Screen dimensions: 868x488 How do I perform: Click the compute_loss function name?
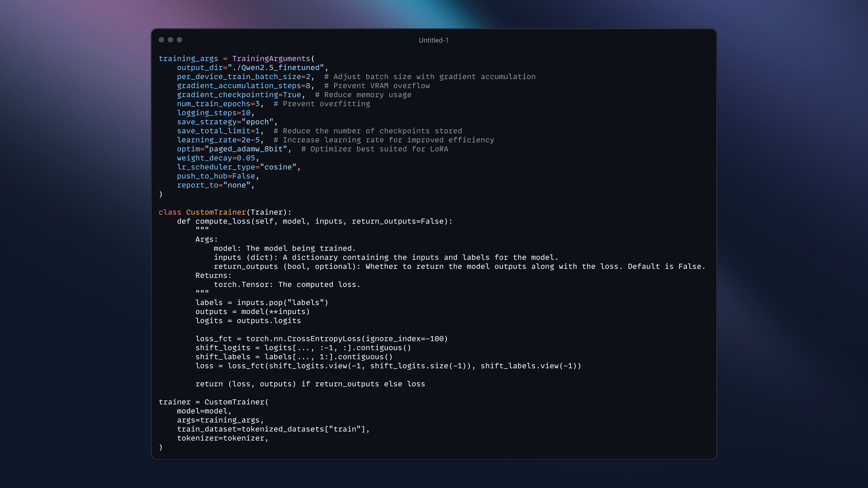tap(222, 221)
